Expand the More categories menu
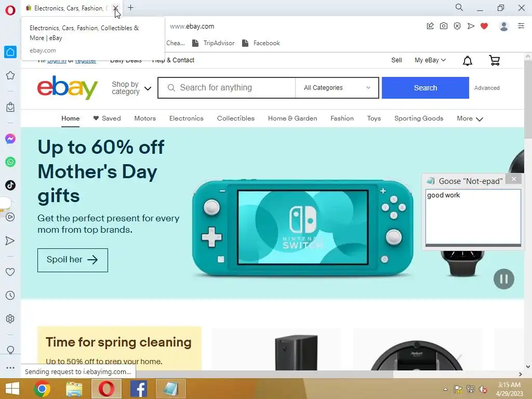Viewport: 532px width, 399px height. (x=470, y=118)
